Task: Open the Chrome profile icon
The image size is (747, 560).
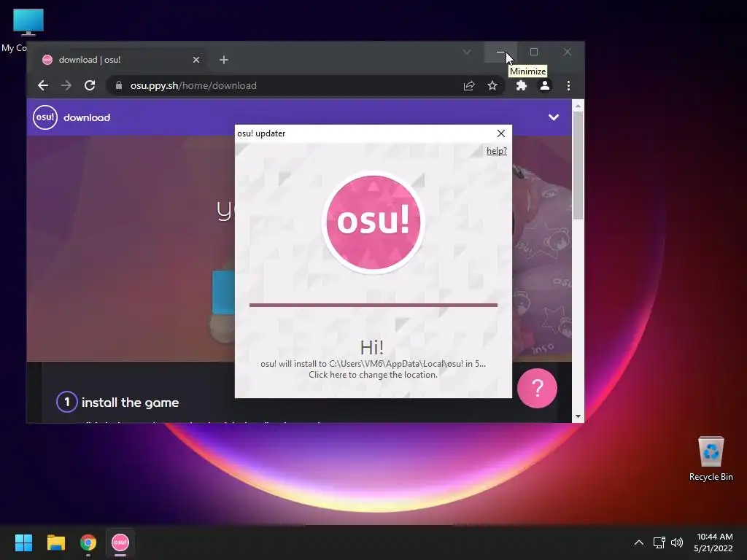Action: tap(544, 86)
